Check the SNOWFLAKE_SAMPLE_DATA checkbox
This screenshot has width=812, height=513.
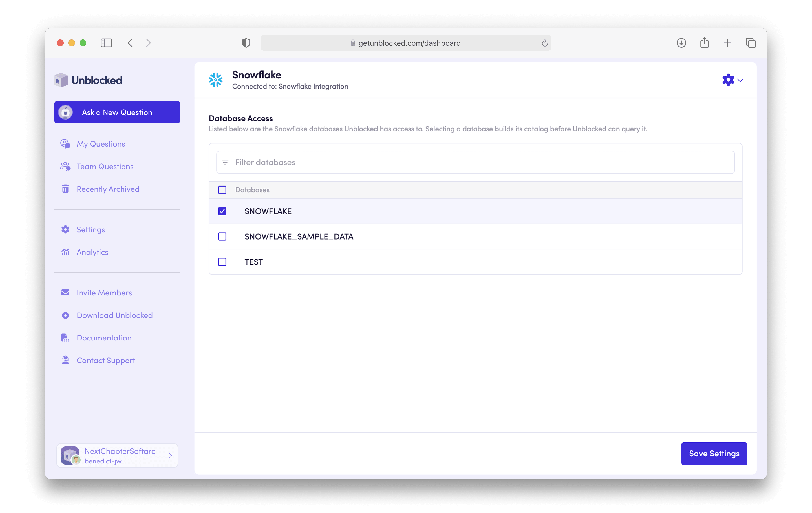(x=222, y=236)
